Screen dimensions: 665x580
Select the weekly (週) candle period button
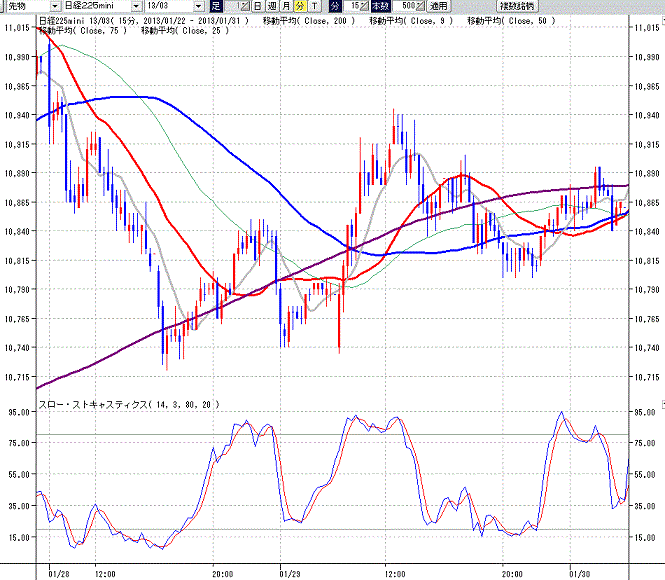pyautogui.click(x=272, y=6)
